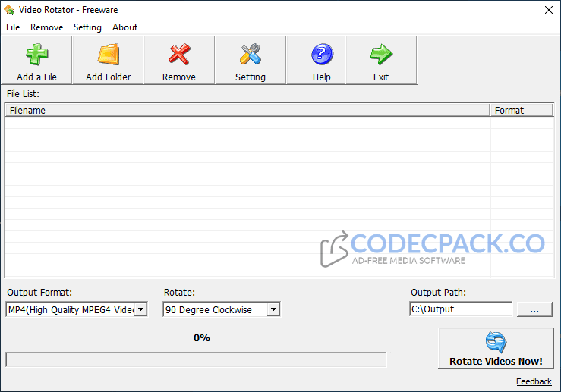Open the Feedback link
561x392 pixels.
click(x=534, y=381)
